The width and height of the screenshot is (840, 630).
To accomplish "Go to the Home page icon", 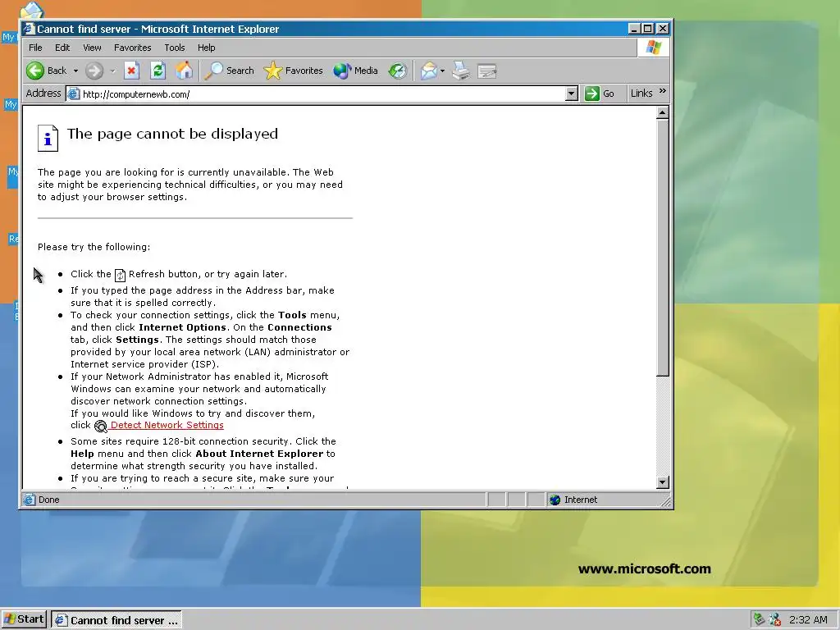I will (185, 71).
